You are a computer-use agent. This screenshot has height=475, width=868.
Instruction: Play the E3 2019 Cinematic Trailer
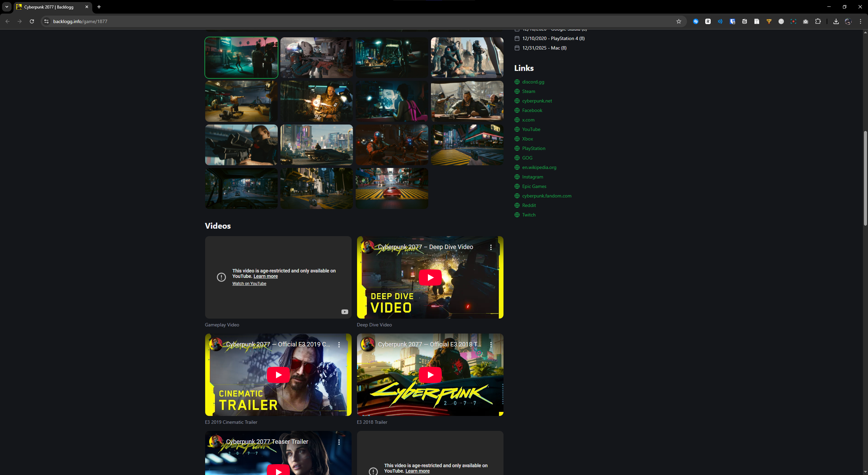278,375
